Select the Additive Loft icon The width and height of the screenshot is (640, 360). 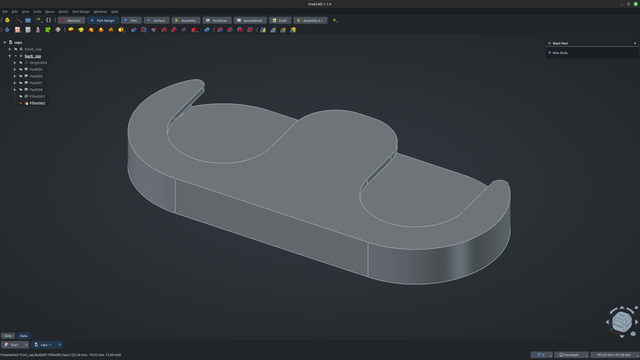(91, 30)
